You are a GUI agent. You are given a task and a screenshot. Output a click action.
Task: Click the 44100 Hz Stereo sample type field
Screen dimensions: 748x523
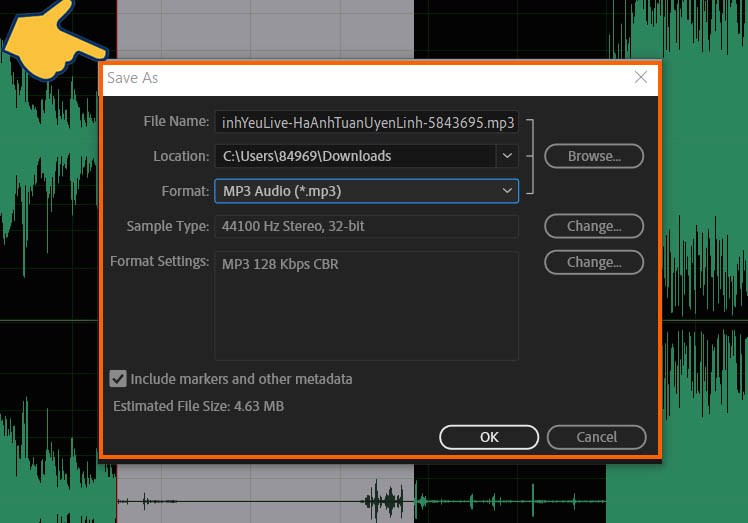[366, 226]
